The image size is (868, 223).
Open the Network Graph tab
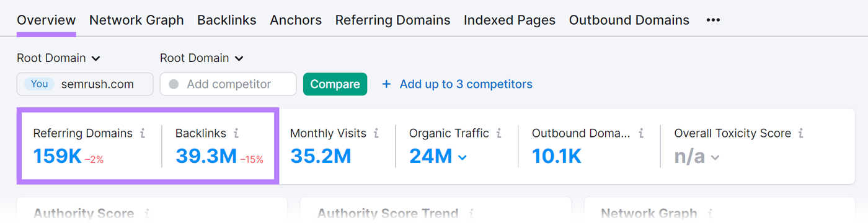(x=136, y=20)
